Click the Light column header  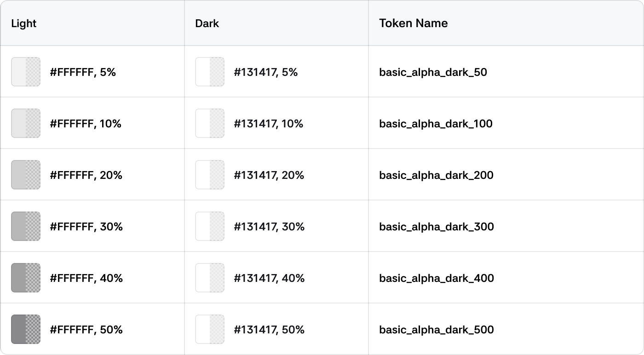tap(24, 23)
